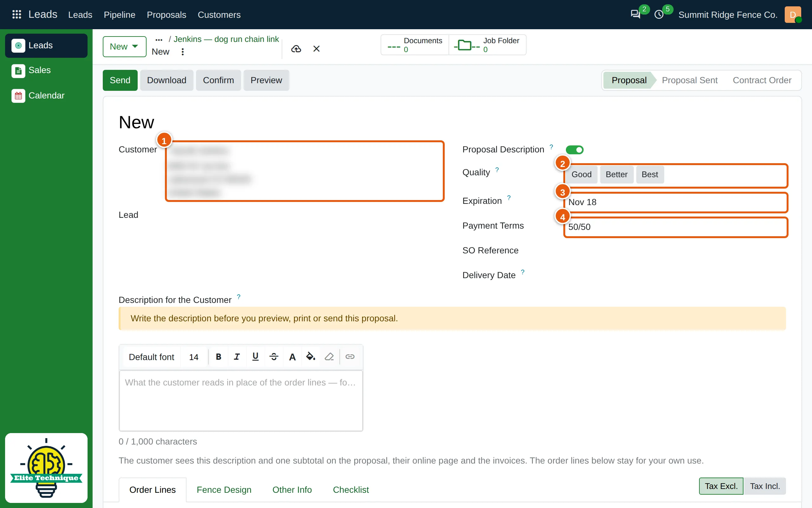Open the font color picker
Viewport: 812px width, 508px height.
click(292, 357)
